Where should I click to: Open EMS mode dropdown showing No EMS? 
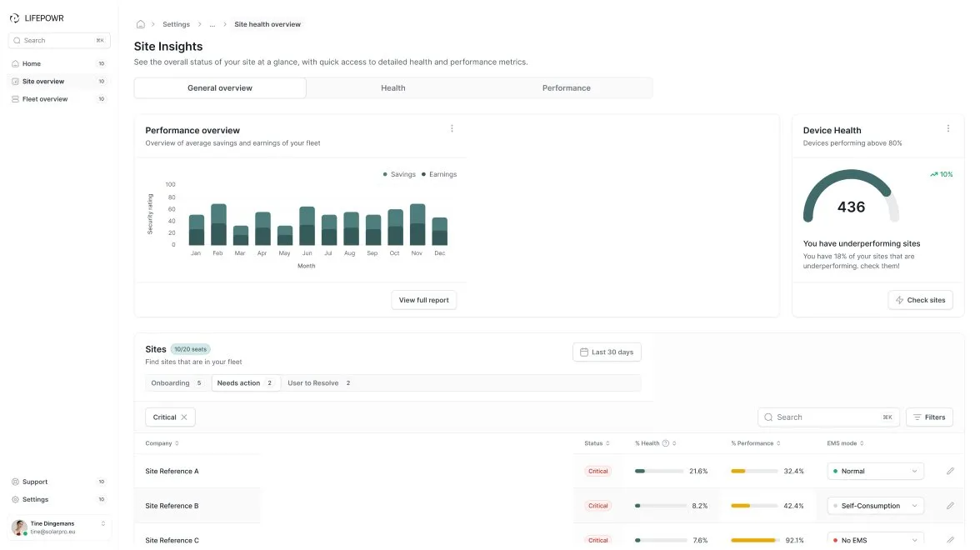pos(875,540)
